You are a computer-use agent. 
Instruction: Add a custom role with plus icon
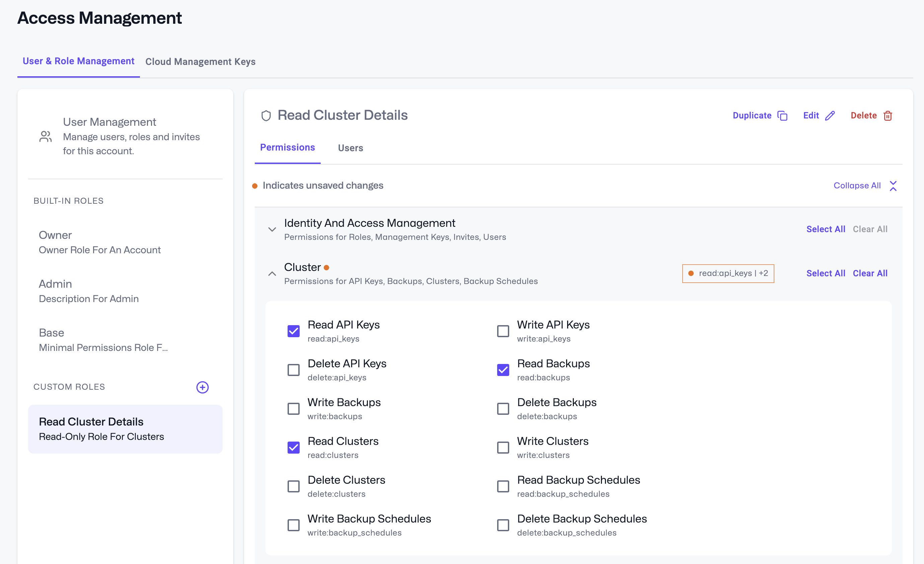pos(203,387)
